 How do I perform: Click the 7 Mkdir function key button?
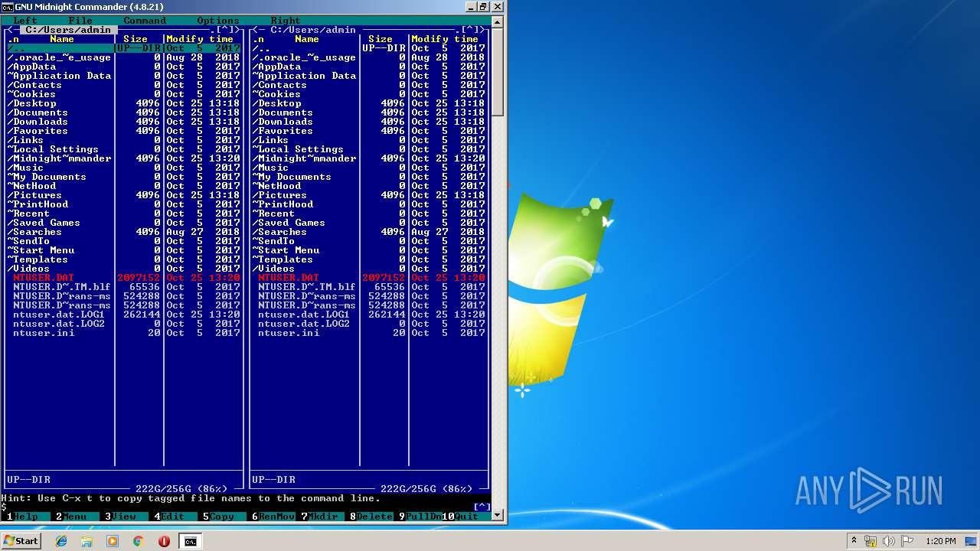(x=319, y=517)
